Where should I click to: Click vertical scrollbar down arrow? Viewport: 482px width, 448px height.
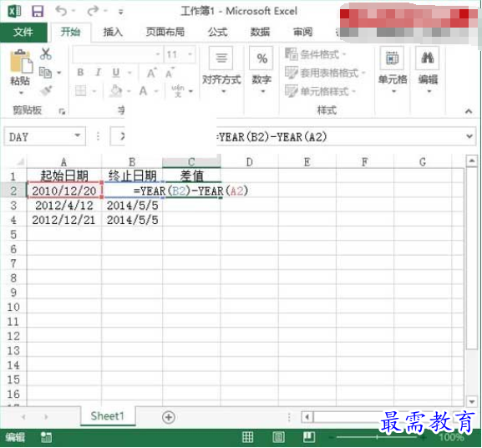coord(471,401)
